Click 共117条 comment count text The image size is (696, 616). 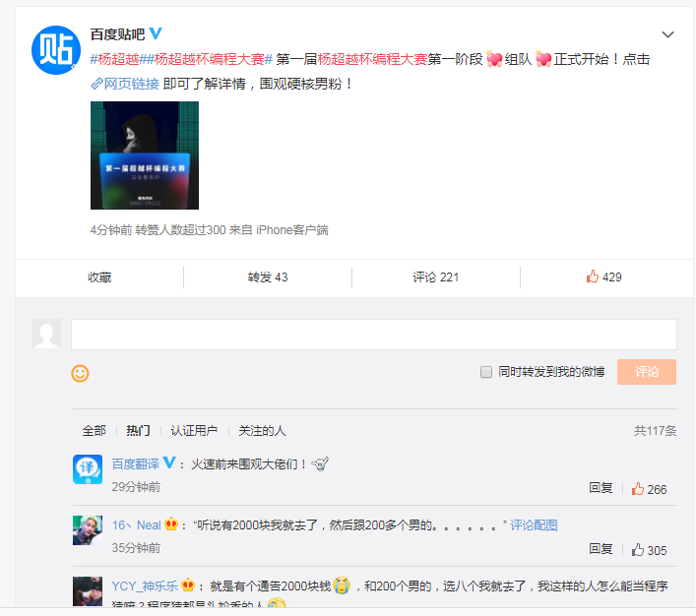pyautogui.click(x=656, y=430)
